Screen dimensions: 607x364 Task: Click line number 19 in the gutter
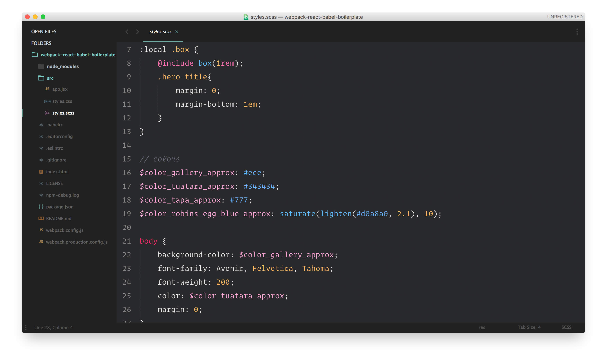[127, 214]
